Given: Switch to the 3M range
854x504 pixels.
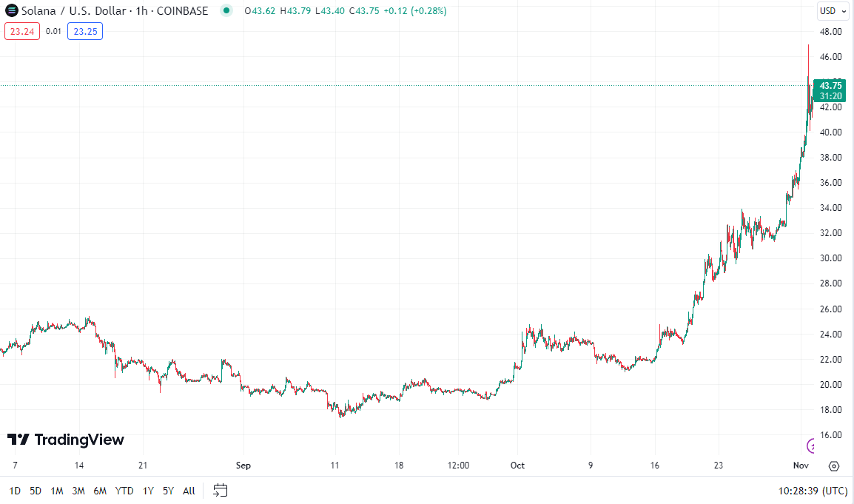Looking at the screenshot, I should tap(78, 490).
